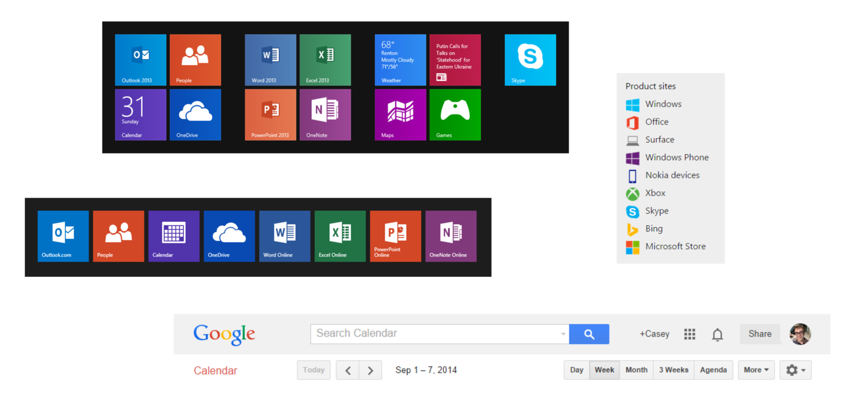Open the Games tile with controller icon
Viewport: 868px width, 420px height.
(x=455, y=115)
